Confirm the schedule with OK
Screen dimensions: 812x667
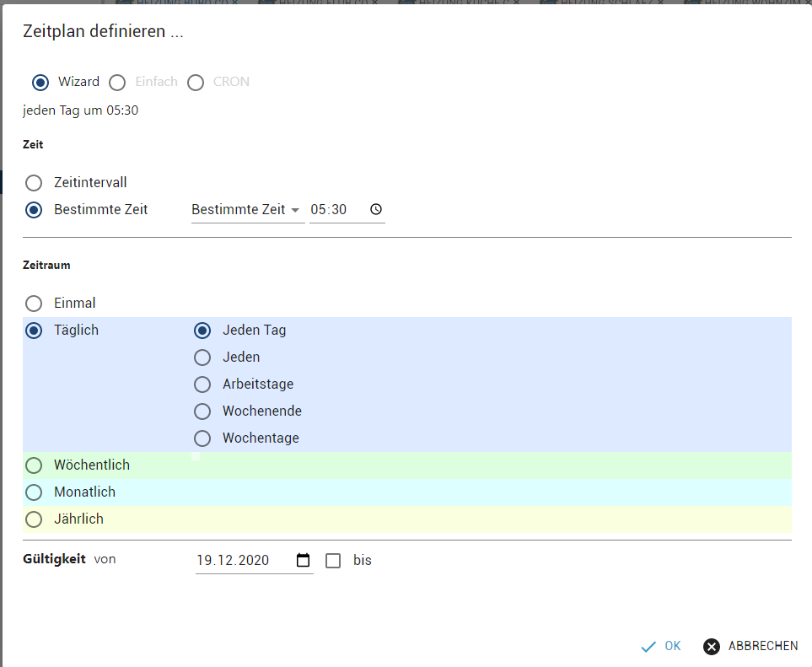(661, 646)
